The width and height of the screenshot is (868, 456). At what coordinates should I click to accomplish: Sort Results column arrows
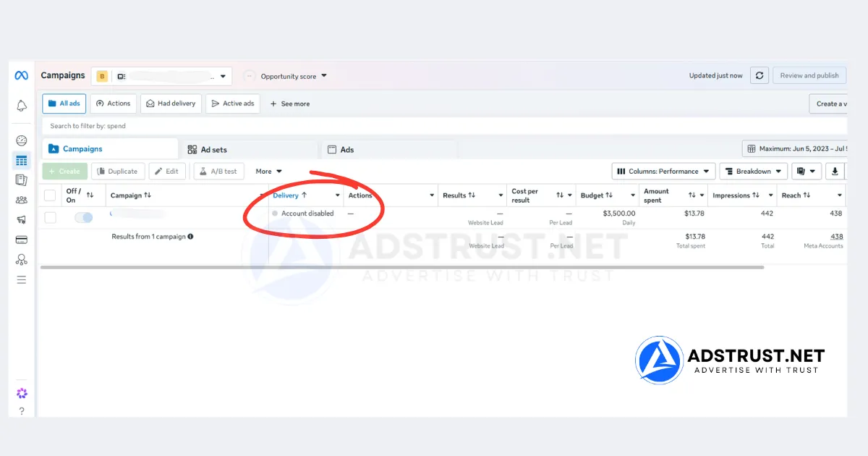pyautogui.click(x=472, y=195)
